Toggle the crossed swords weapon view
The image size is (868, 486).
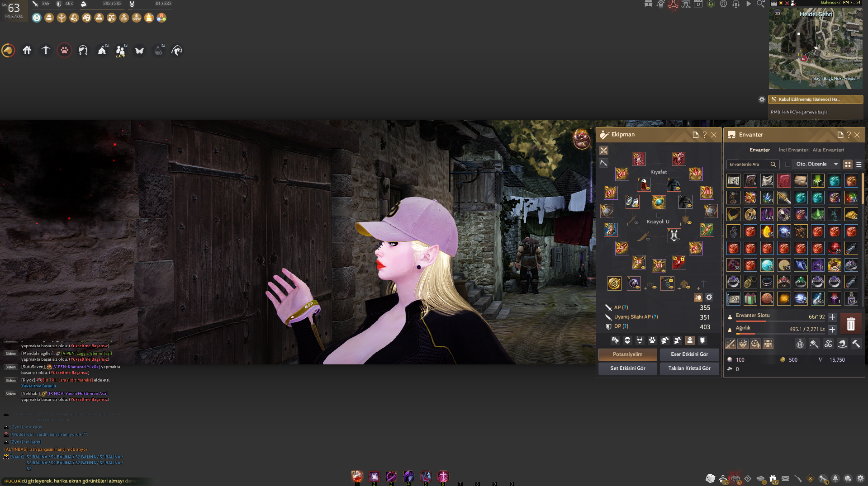click(604, 151)
